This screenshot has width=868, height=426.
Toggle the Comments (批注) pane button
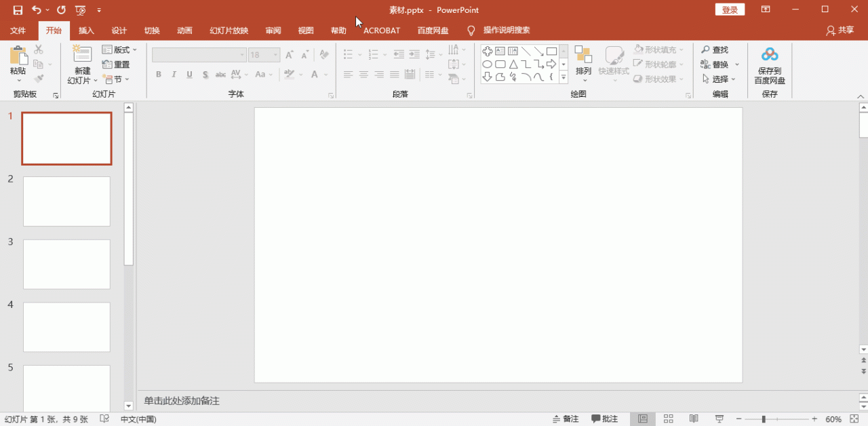click(605, 419)
